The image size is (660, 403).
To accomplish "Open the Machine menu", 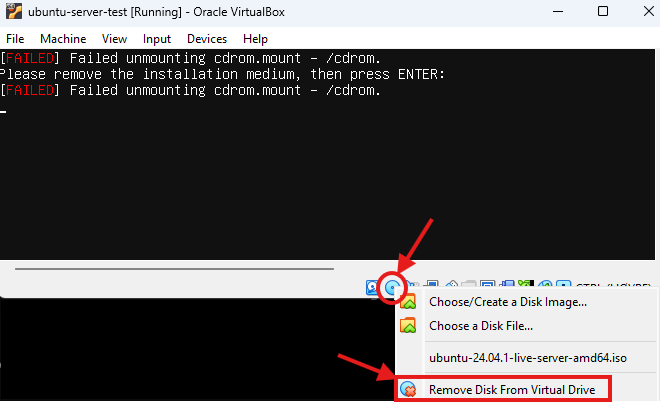I will [x=63, y=39].
